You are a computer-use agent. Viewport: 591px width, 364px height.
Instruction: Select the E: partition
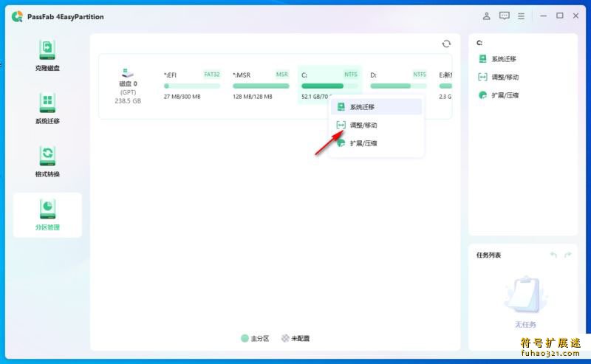point(445,85)
